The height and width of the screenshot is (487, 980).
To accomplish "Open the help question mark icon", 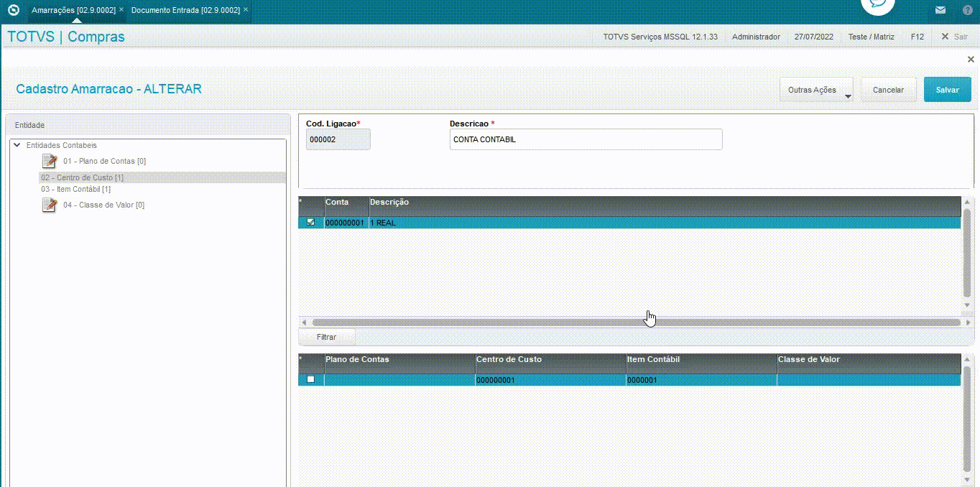I will [966, 10].
